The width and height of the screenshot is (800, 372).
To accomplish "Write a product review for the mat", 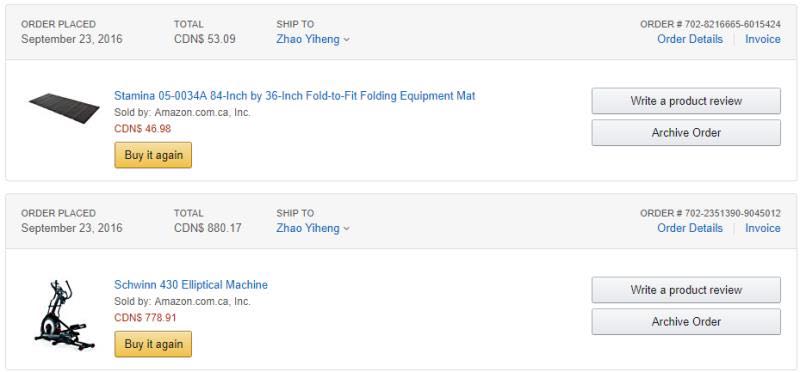I will coord(686,101).
